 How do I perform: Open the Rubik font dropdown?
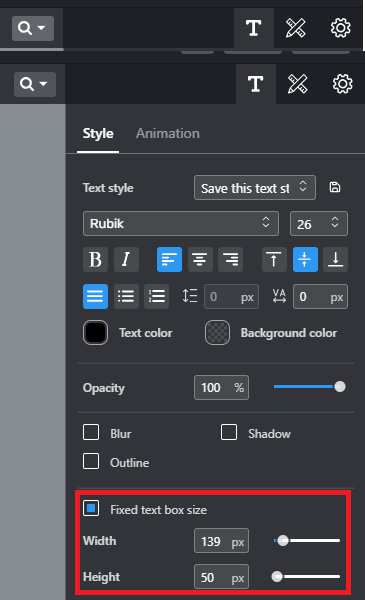coord(181,223)
